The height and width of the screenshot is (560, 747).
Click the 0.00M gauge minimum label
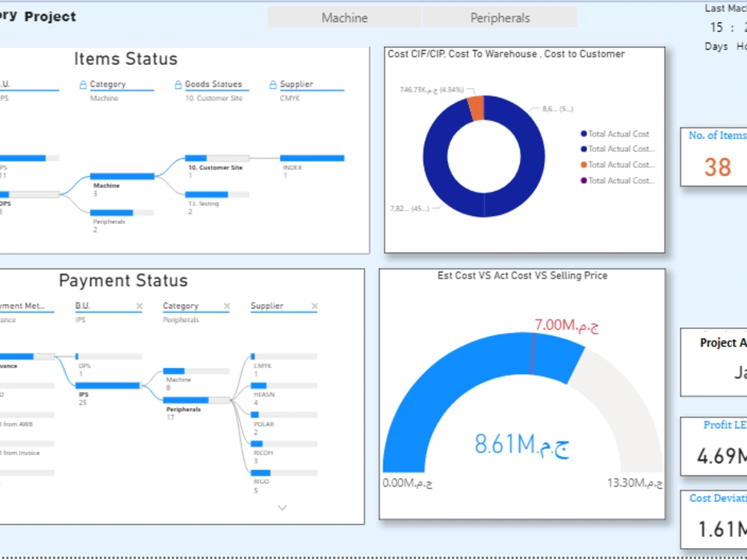(407, 483)
